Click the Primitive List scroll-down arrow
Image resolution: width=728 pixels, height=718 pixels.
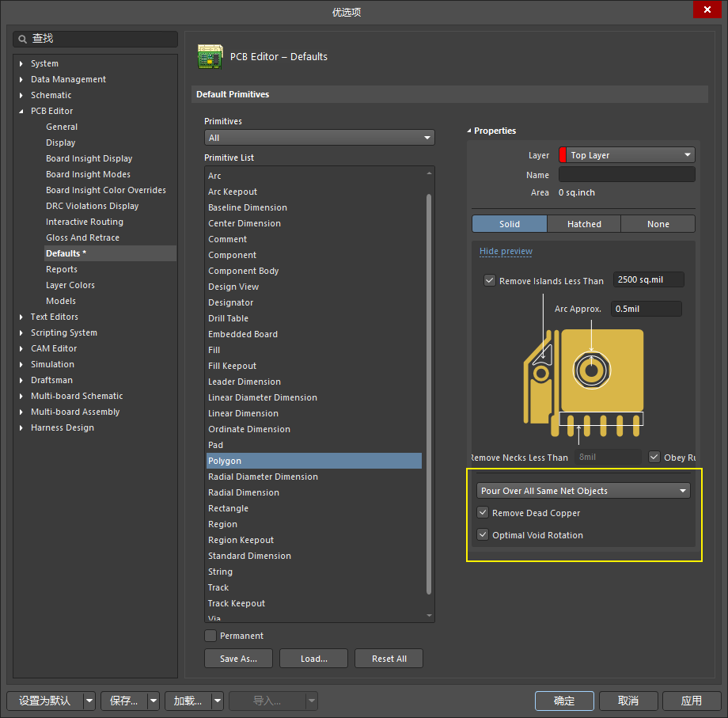430,616
